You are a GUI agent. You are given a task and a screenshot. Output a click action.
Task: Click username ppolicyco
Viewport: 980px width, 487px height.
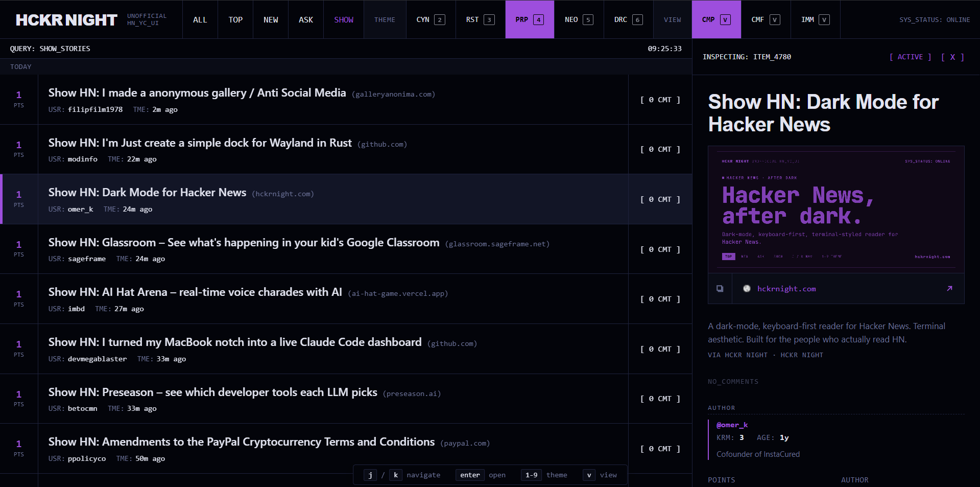click(87, 458)
